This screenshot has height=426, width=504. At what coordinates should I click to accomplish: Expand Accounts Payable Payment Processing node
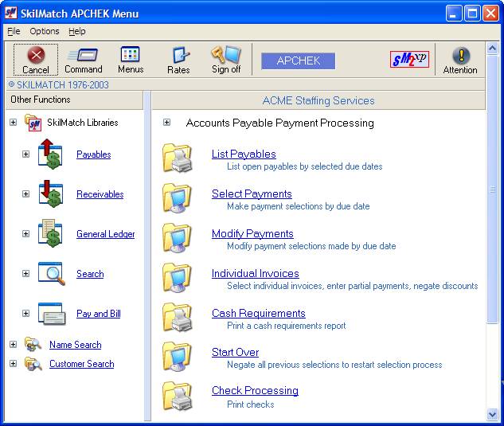click(166, 123)
